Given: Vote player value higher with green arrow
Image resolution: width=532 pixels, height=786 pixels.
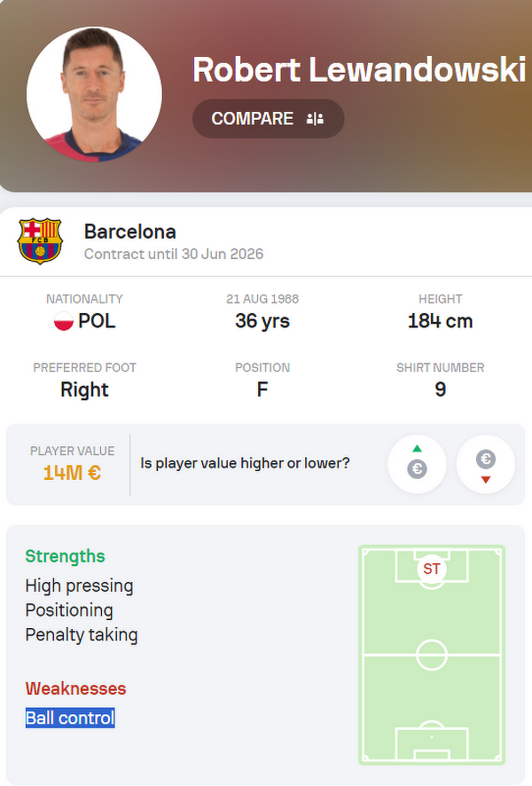Looking at the screenshot, I should pos(417,464).
